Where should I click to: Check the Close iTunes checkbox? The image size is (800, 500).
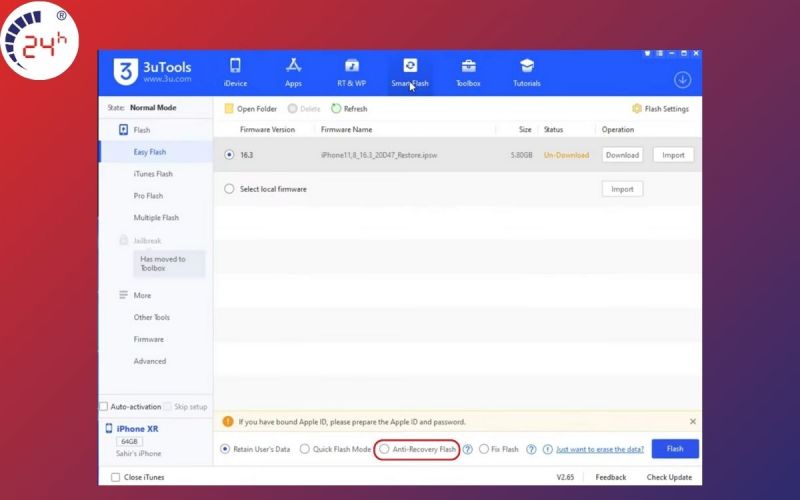point(116,477)
